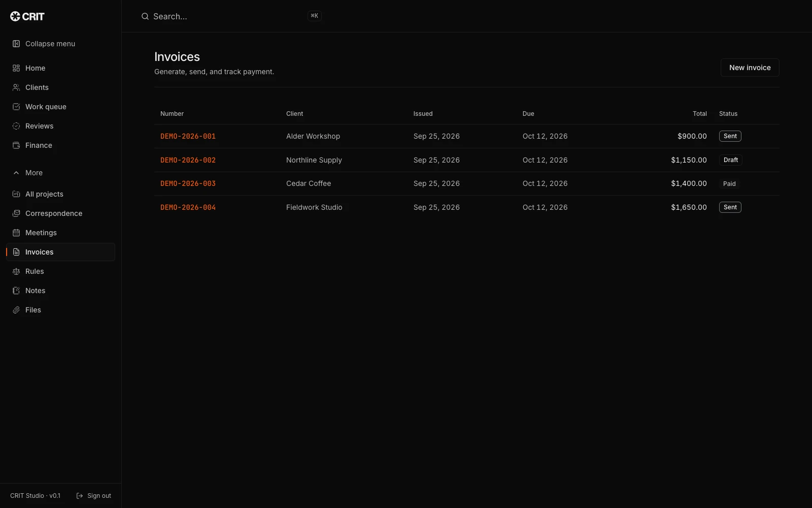812x508 pixels.
Task: Click the Due column header
Action: [528, 114]
